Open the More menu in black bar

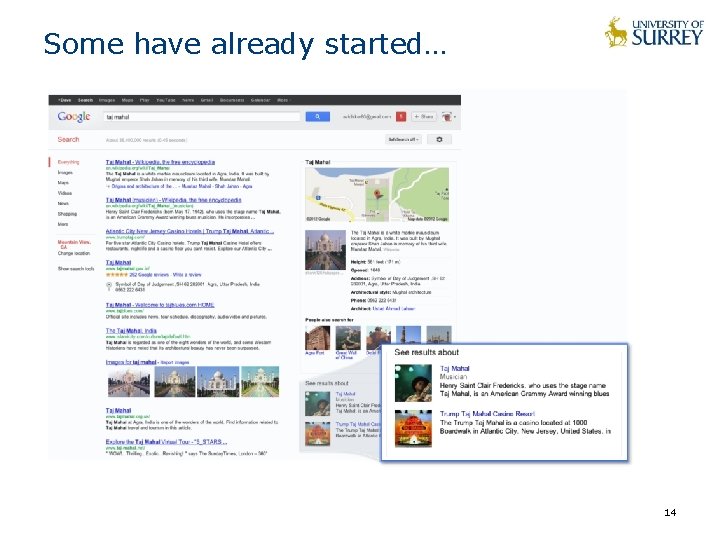pos(283,100)
